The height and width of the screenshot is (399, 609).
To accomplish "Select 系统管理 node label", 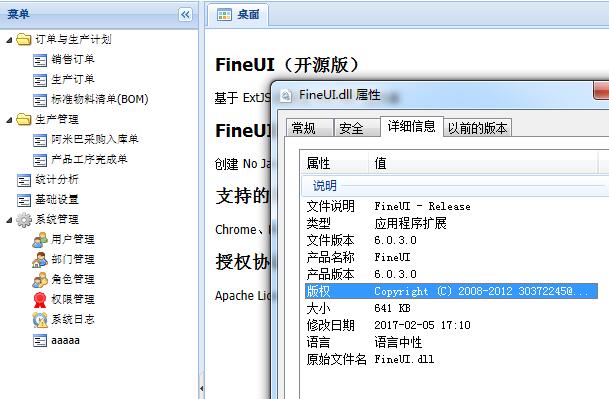I will 57,220.
